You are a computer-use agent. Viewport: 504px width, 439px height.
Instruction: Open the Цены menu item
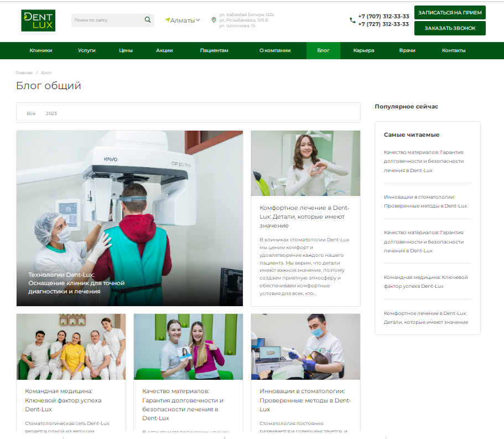click(x=126, y=50)
